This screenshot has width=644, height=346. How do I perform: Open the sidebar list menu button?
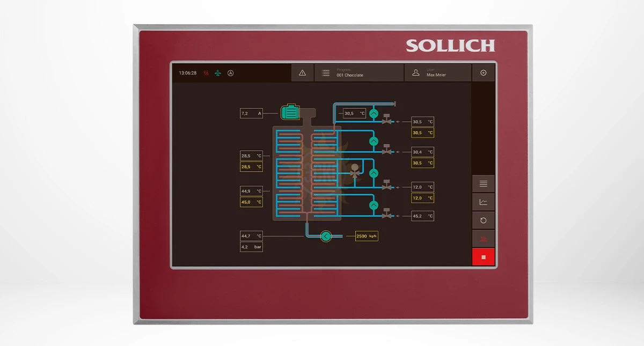coord(484,183)
